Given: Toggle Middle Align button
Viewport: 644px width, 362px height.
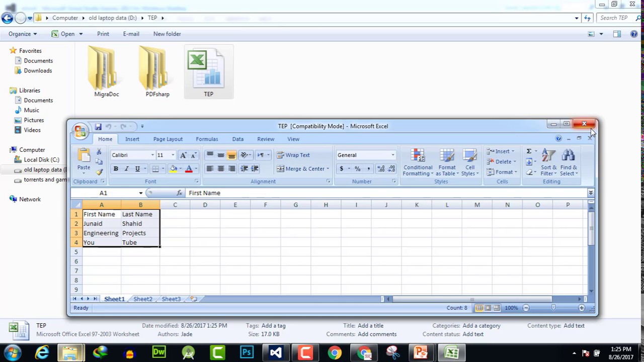Looking at the screenshot, I should click(220, 155).
